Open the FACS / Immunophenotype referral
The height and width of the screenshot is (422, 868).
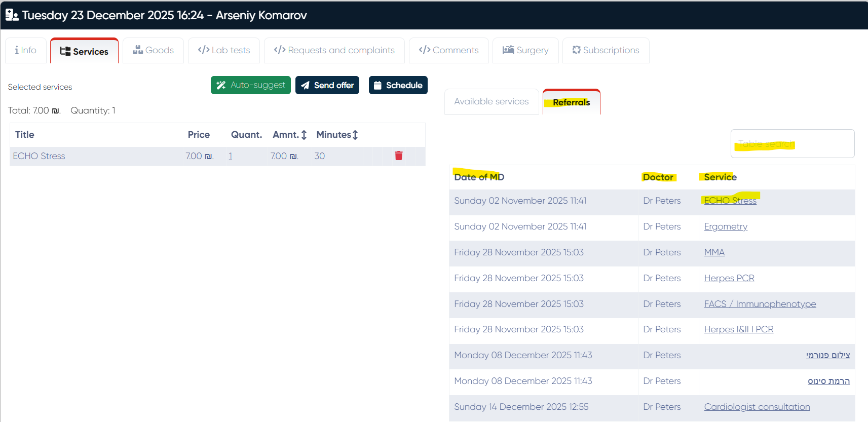(x=760, y=304)
